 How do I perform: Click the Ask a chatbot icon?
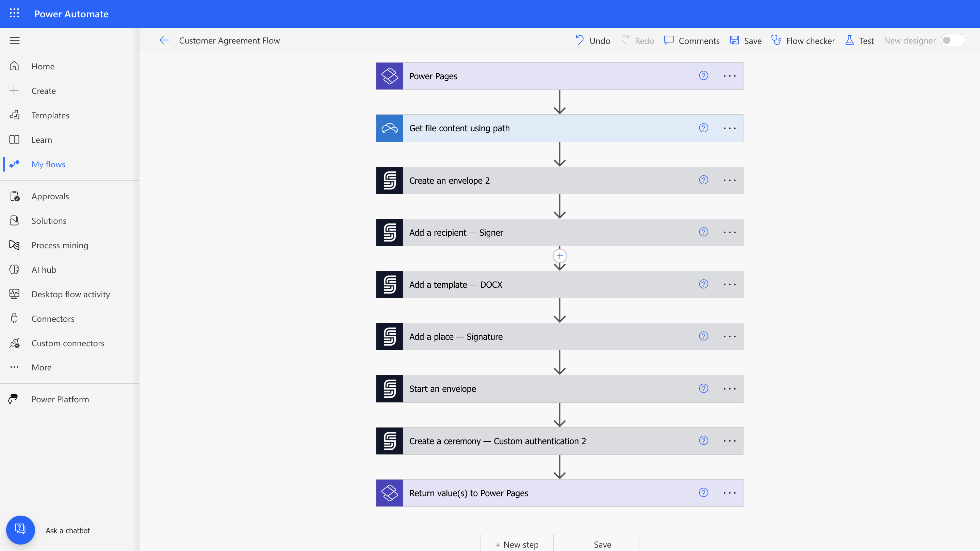(20, 530)
